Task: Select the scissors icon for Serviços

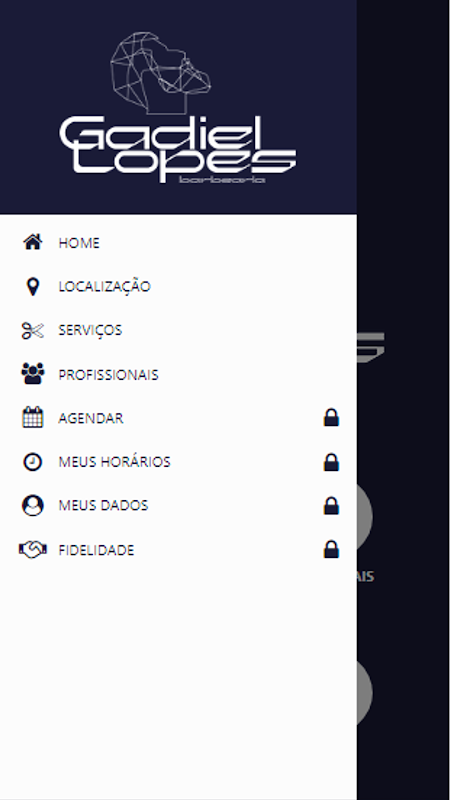Action: [33, 331]
